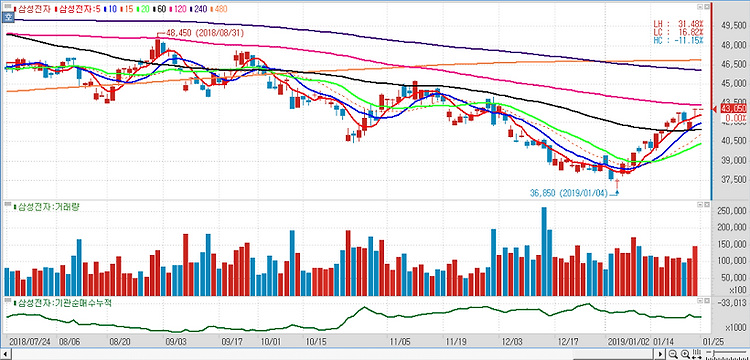Close the 기관순매수누적 pane
Image resolution: width=750 pixels, height=360 pixels.
coord(706,301)
